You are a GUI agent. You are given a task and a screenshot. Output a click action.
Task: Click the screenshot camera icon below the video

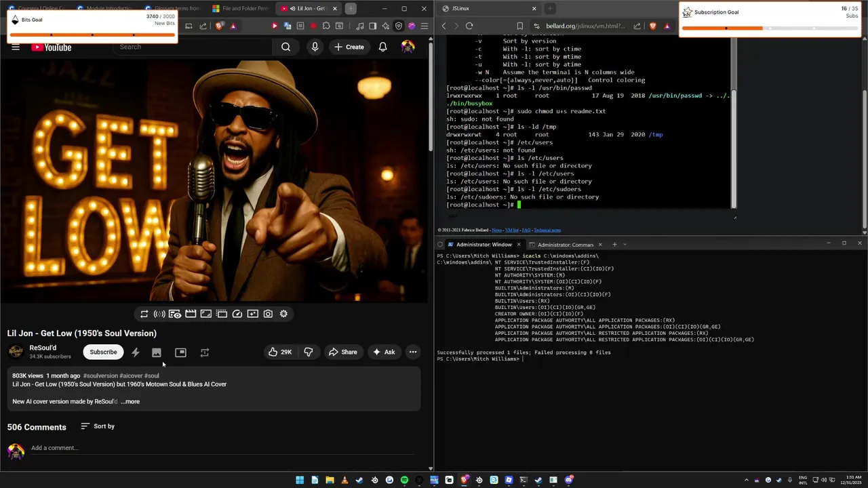tap(268, 314)
